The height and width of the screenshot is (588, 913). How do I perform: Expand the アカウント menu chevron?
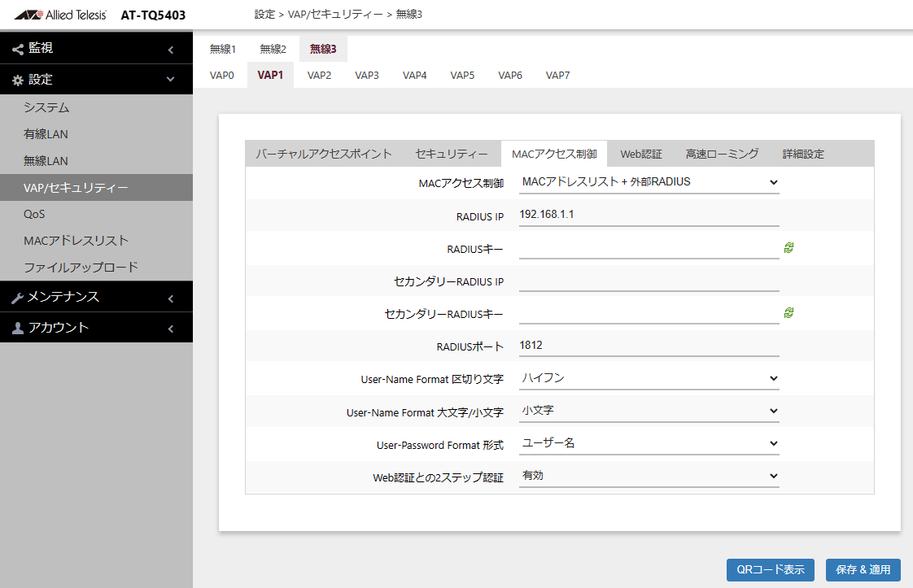tap(171, 329)
